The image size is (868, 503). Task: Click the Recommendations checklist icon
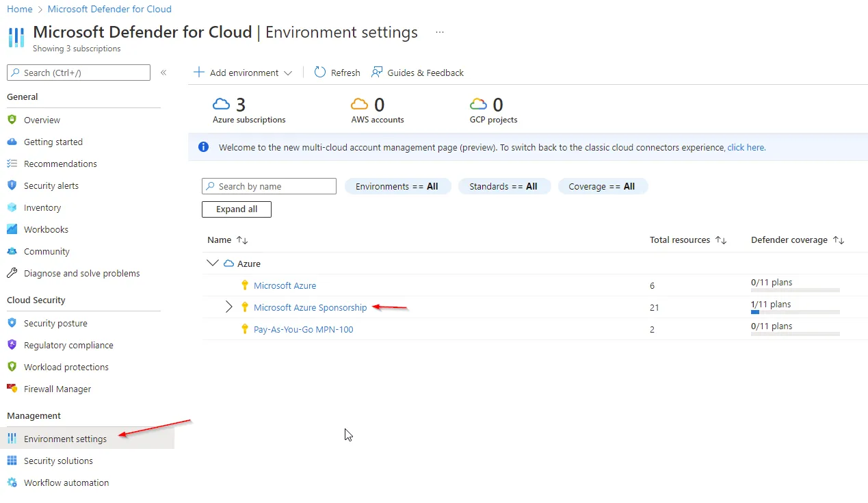pyautogui.click(x=12, y=164)
